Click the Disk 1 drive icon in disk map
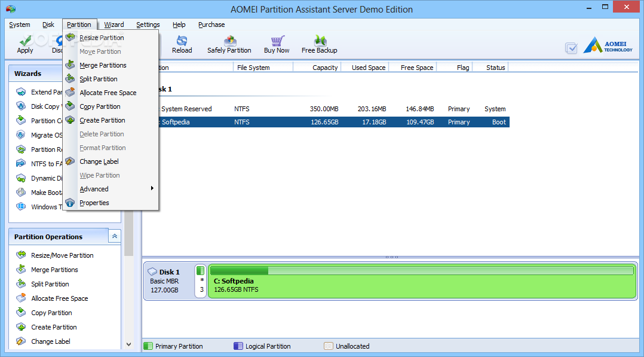The width and height of the screenshot is (644, 357). 153,272
